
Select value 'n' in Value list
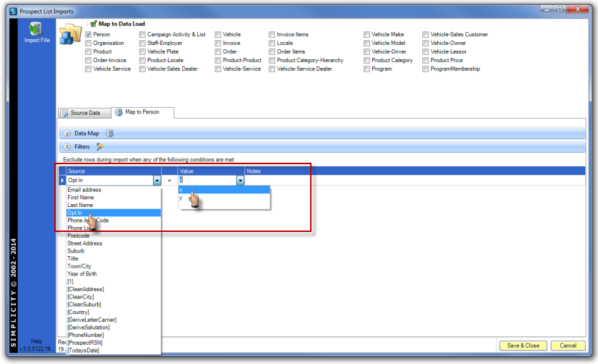coord(224,190)
